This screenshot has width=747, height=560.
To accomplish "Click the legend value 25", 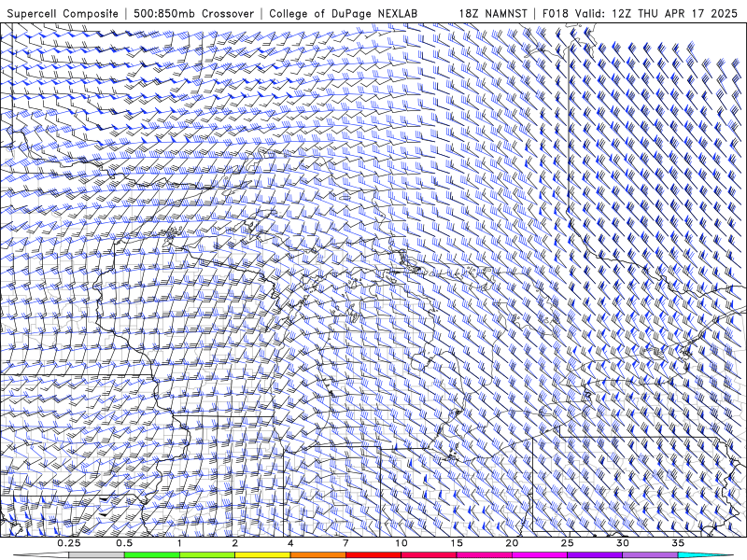I will pos(568,543).
